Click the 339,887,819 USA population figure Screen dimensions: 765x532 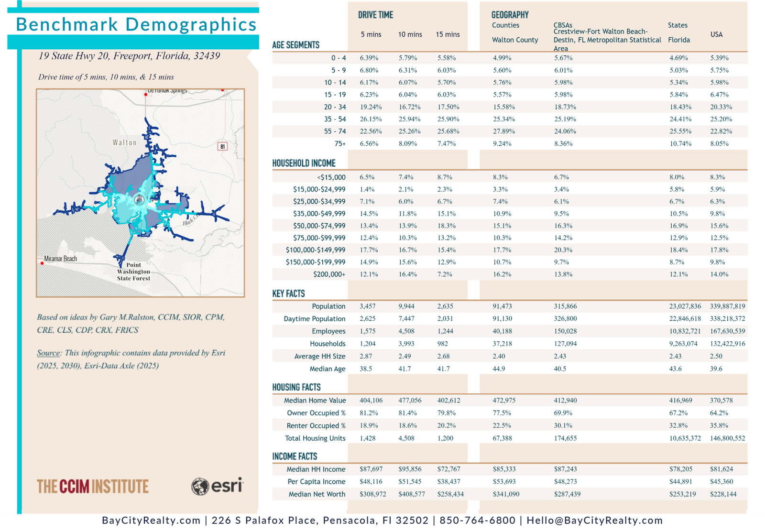[728, 306]
